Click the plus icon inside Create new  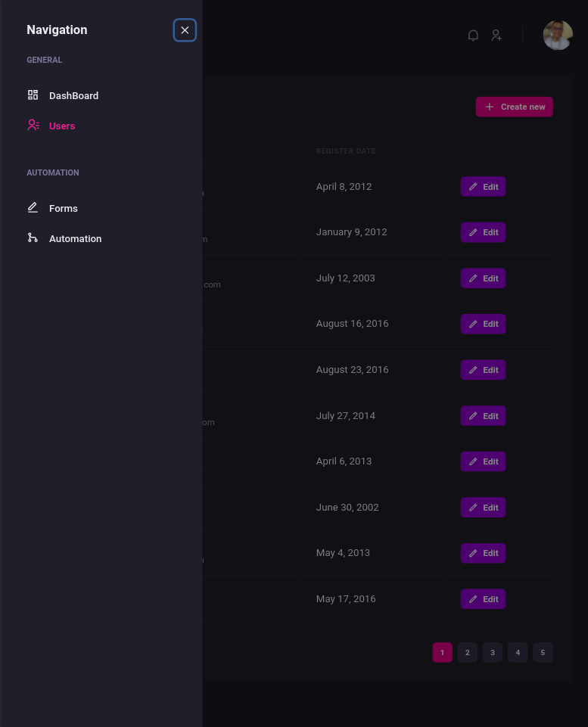[x=489, y=107]
